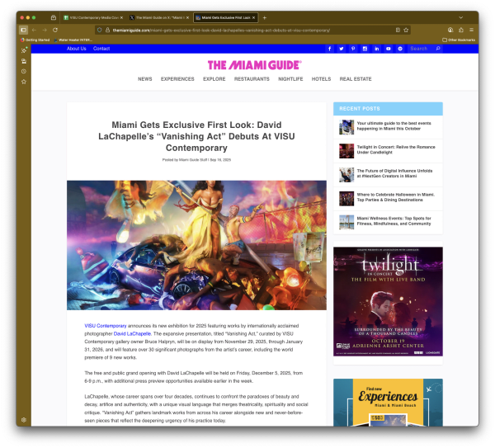Screen dimensions: 495x448
Task: Show browsing history in sidebar
Action: (23, 71)
